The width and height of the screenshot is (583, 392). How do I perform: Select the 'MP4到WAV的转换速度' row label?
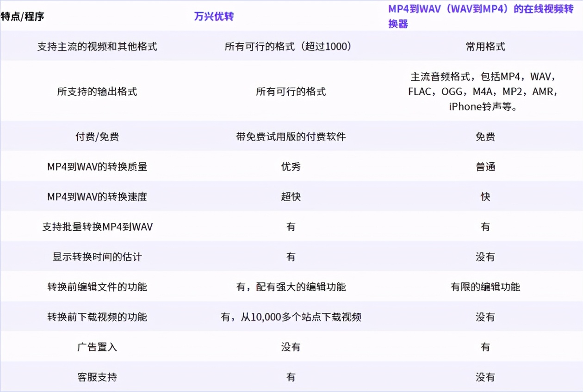coord(97,197)
